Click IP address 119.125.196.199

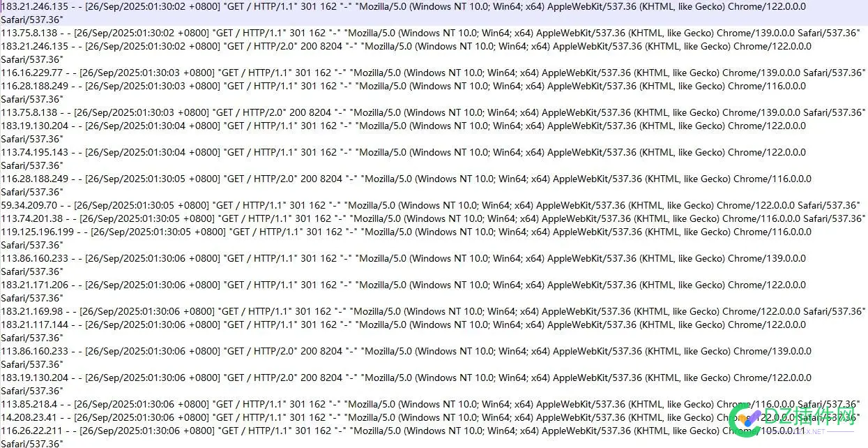[38, 232]
